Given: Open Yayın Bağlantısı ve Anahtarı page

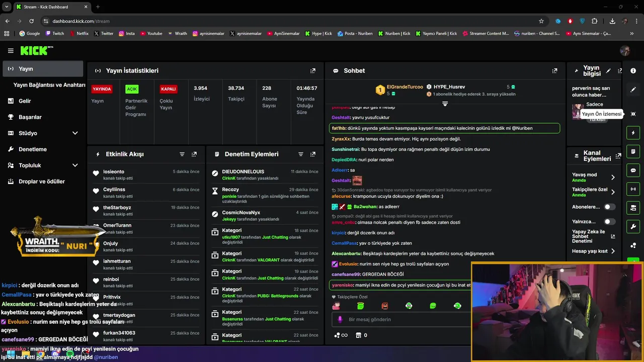Looking at the screenshot, I should click(49, 85).
